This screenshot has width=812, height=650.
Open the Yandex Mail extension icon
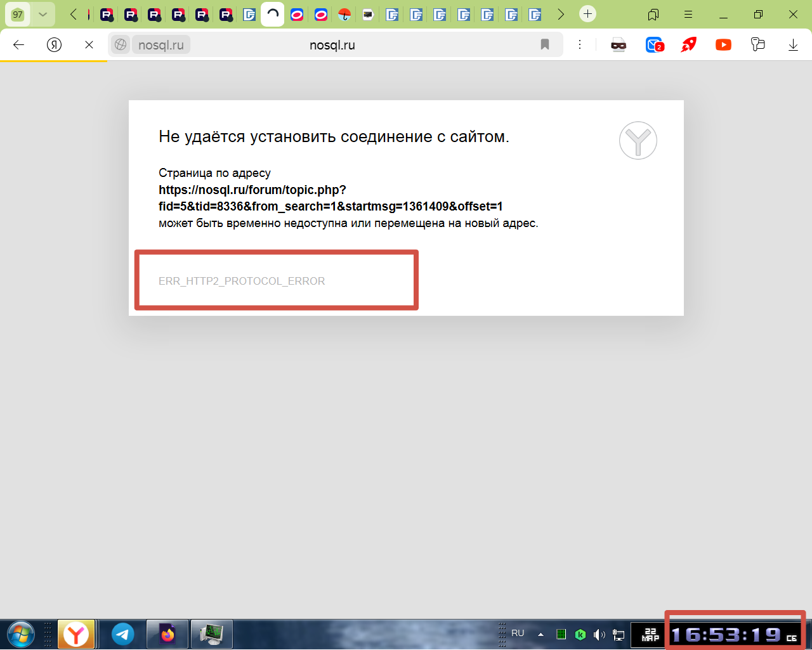(x=654, y=44)
